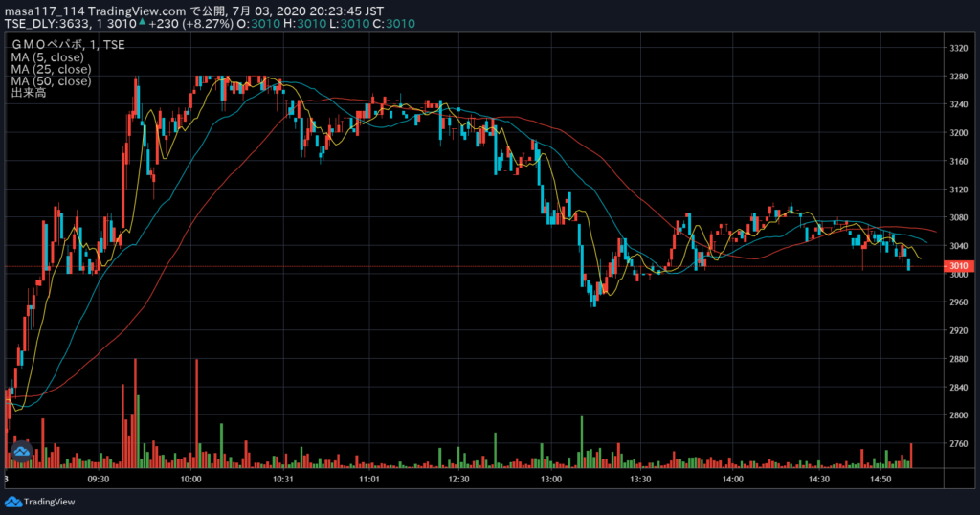The height and width of the screenshot is (515, 980).
Task: Click the TSE_DLY:3633 symbol text in the header
Action: [x=47, y=24]
